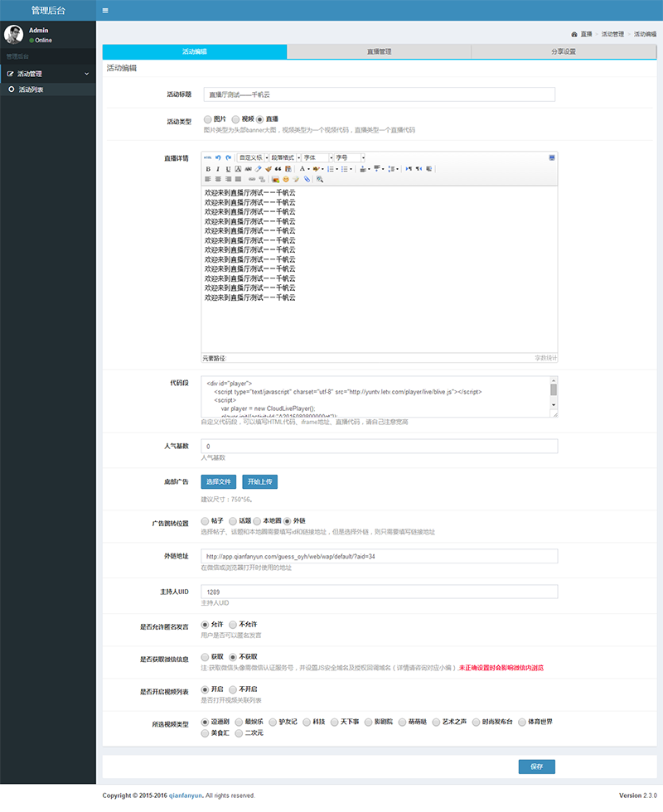Screen dimensions: 663x812
Task: Collapse 活动管理 sidebar menu chevron
Action: tap(86, 74)
